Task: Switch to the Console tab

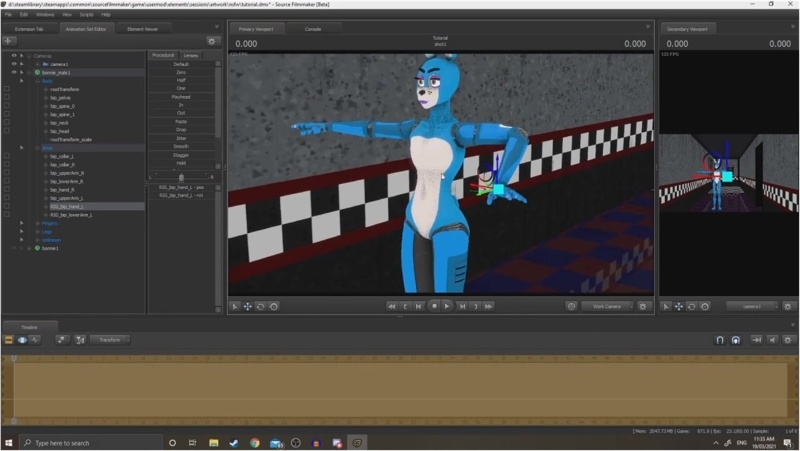Action: (313, 29)
